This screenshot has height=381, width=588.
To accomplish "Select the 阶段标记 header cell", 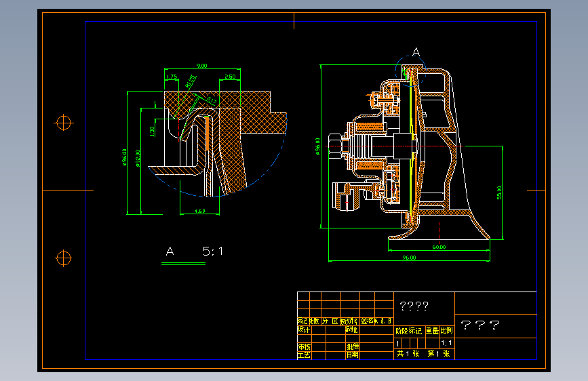I will click(x=409, y=331).
